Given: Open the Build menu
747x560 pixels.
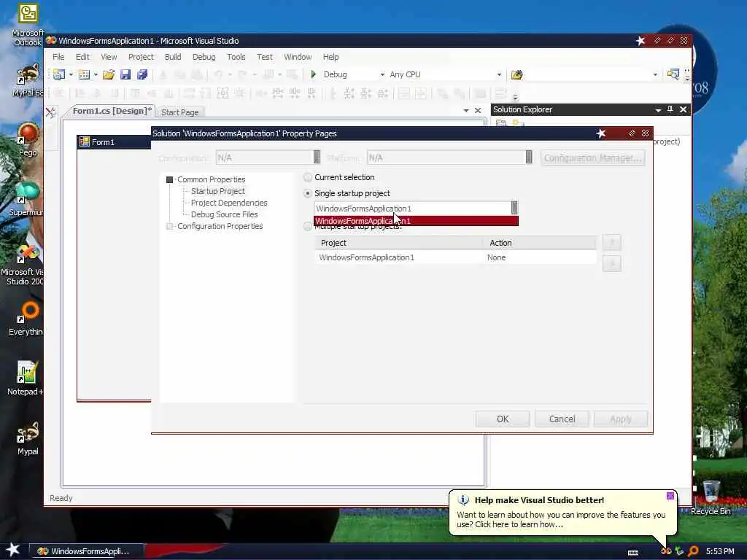Looking at the screenshot, I should 173,57.
